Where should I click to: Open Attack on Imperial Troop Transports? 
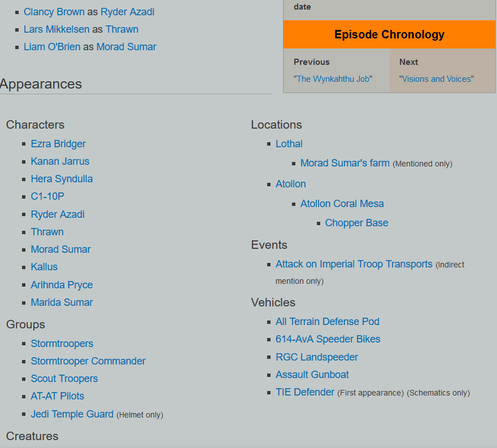click(x=354, y=264)
